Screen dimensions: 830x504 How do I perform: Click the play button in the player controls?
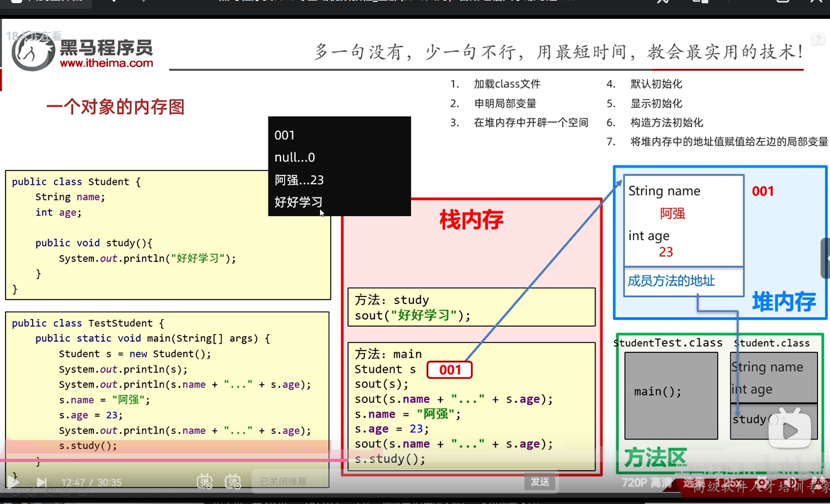(x=13, y=482)
